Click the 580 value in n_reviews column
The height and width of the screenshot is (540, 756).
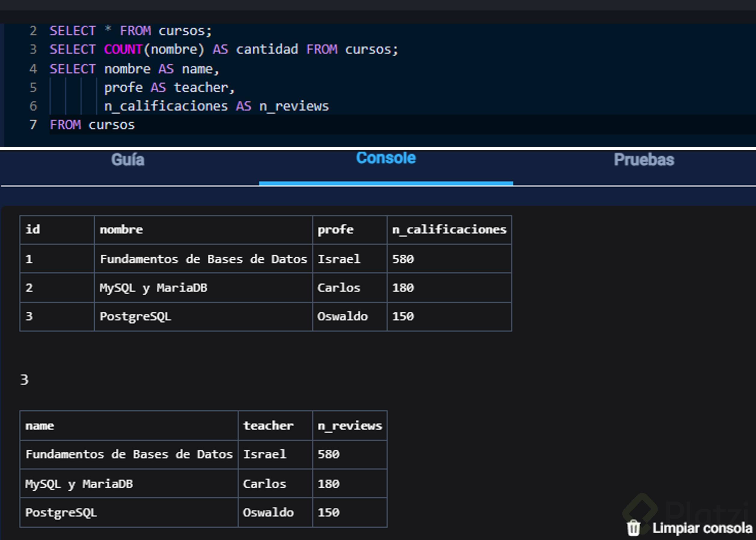pos(328,455)
